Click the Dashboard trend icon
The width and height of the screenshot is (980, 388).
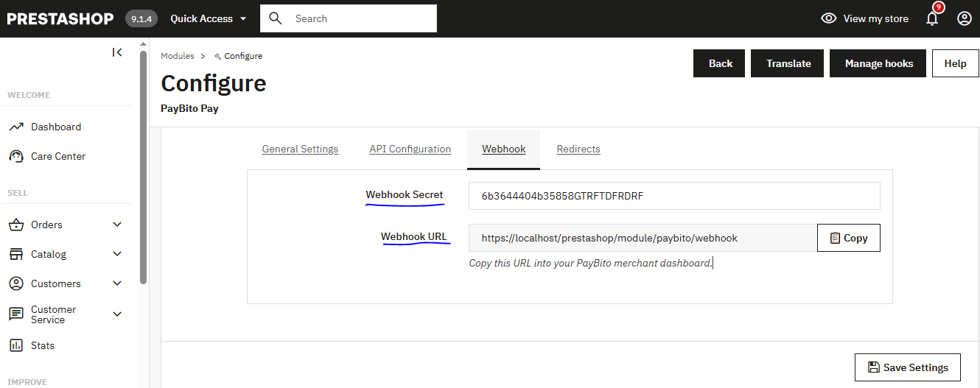click(16, 127)
